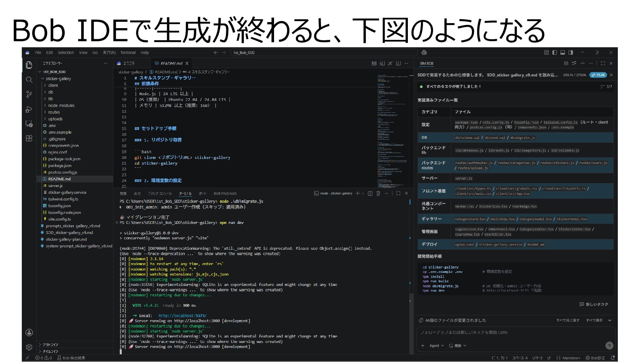Click the 新しいタスク button
Viewport: 644px width, 362px height.
[x=594, y=304]
